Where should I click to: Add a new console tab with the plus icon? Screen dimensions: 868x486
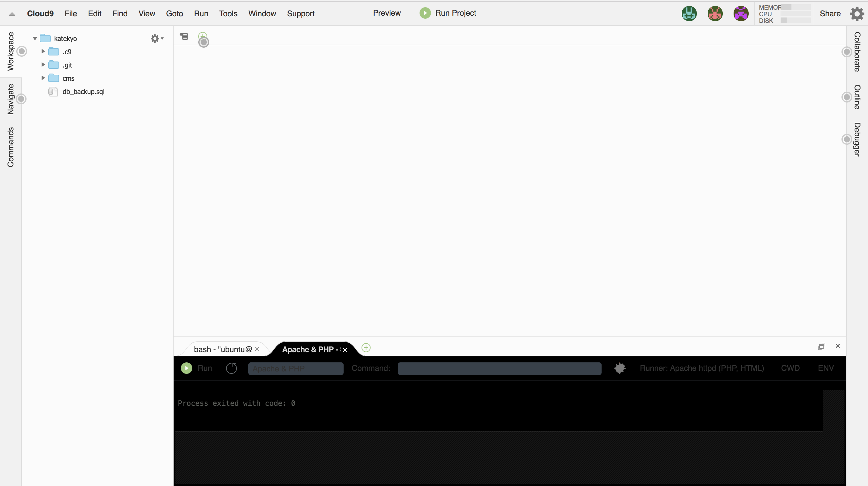pos(366,348)
